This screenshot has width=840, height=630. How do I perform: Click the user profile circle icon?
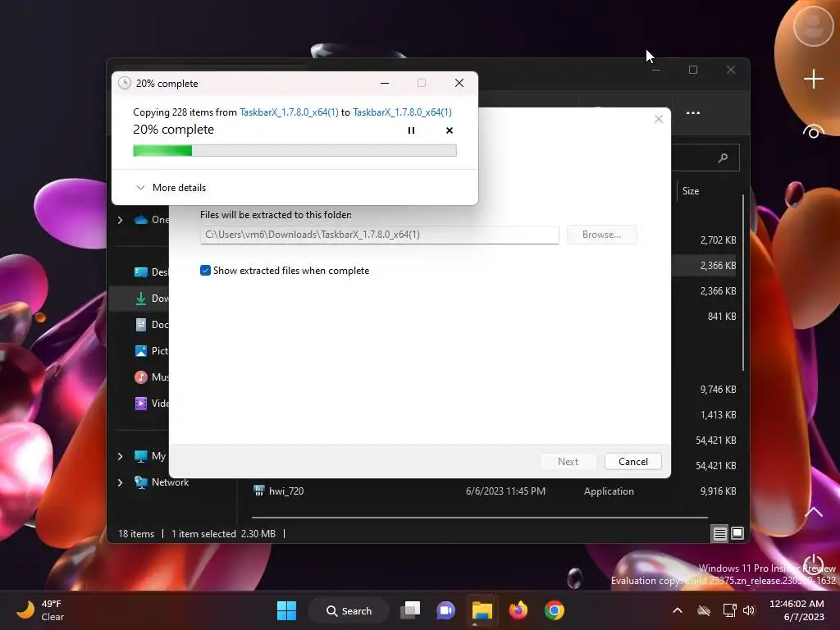(x=813, y=25)
